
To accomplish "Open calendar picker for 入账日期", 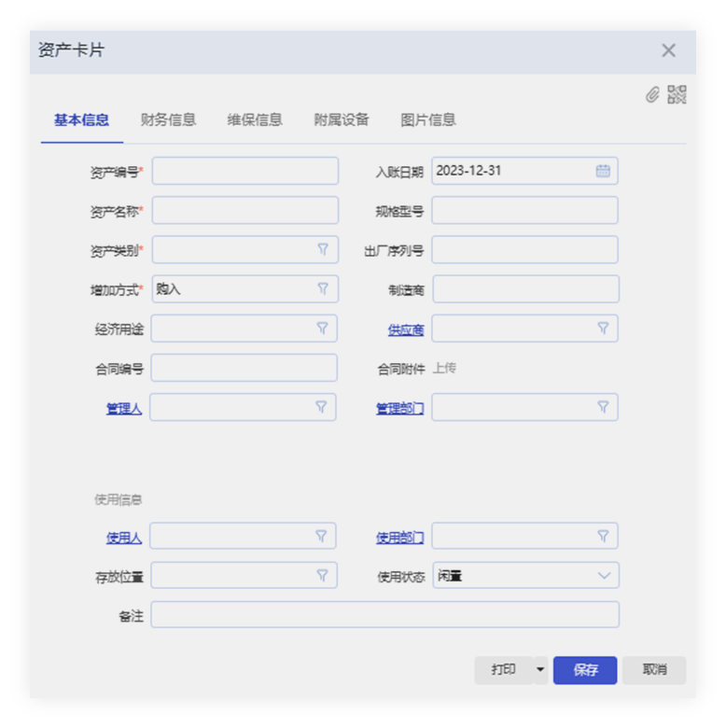I will click(603, 171).
